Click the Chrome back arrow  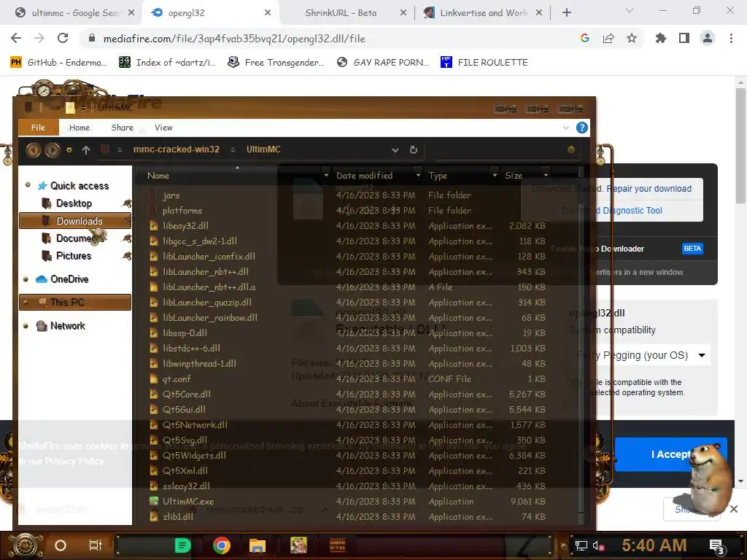pyautogui.click(x=16, y=38)
